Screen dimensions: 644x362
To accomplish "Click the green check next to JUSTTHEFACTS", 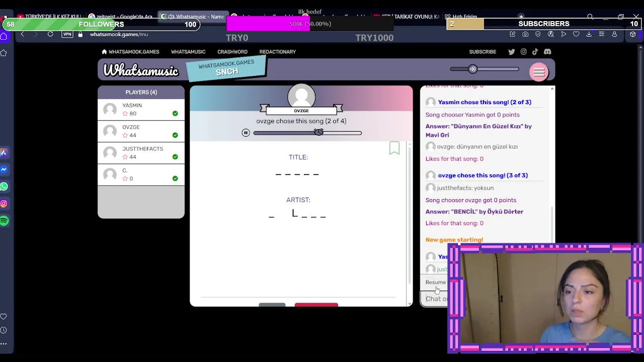I will (x=175, y=157).
